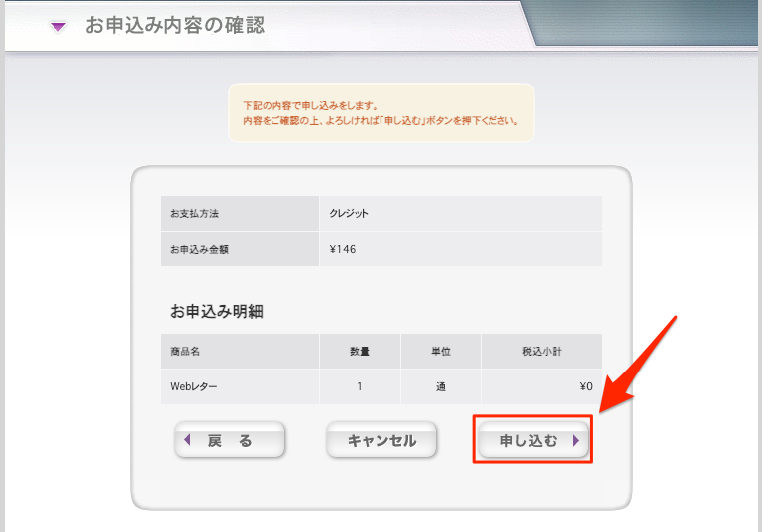Click the notice line starting 内容をご確認の上
The image size is (762, 532).
[x=381, y=121]
